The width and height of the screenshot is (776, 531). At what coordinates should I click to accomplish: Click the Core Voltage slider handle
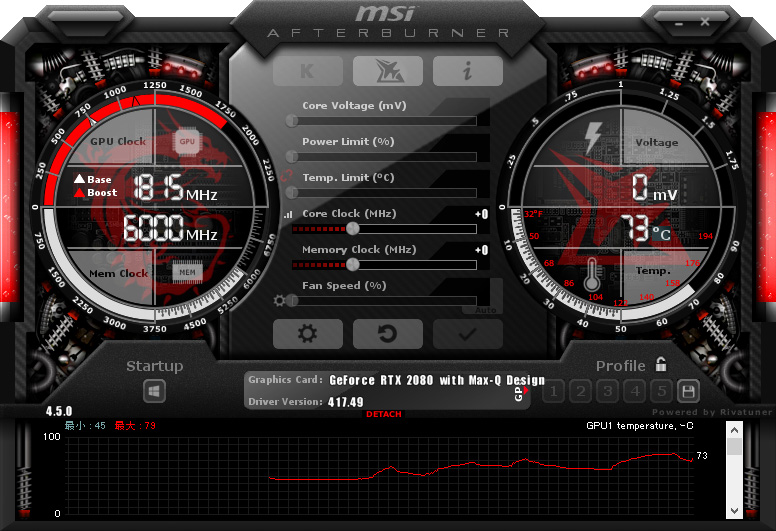[292, 120]
